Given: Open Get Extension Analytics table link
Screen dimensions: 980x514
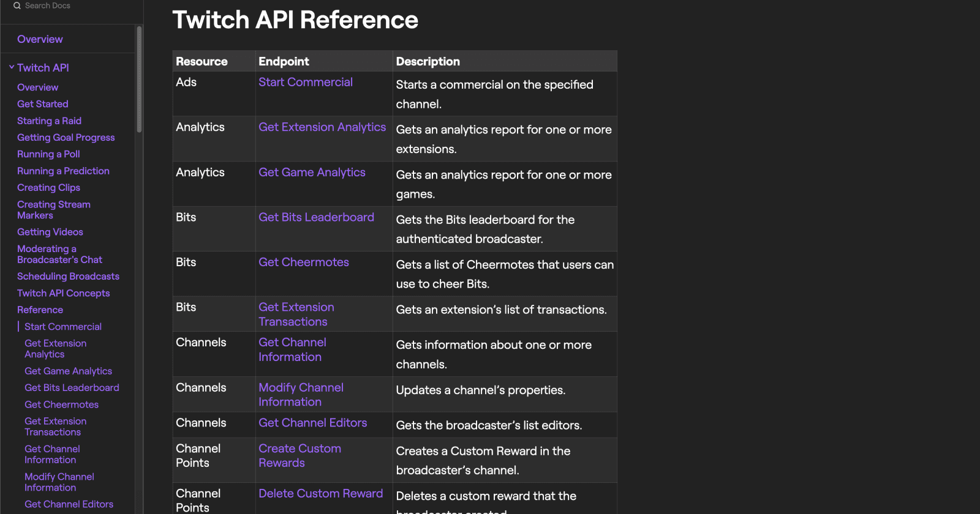Looking at the screenshot, I should (x=322, y=127).
